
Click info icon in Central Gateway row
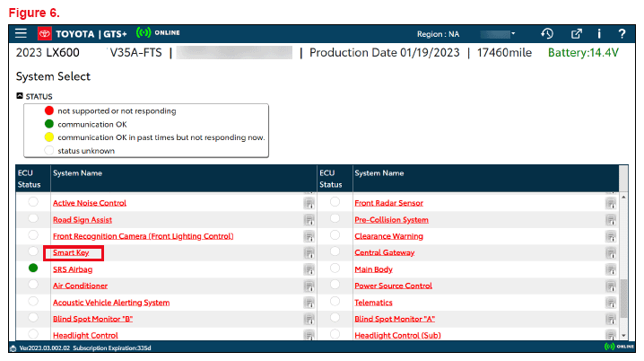point(611,253)
